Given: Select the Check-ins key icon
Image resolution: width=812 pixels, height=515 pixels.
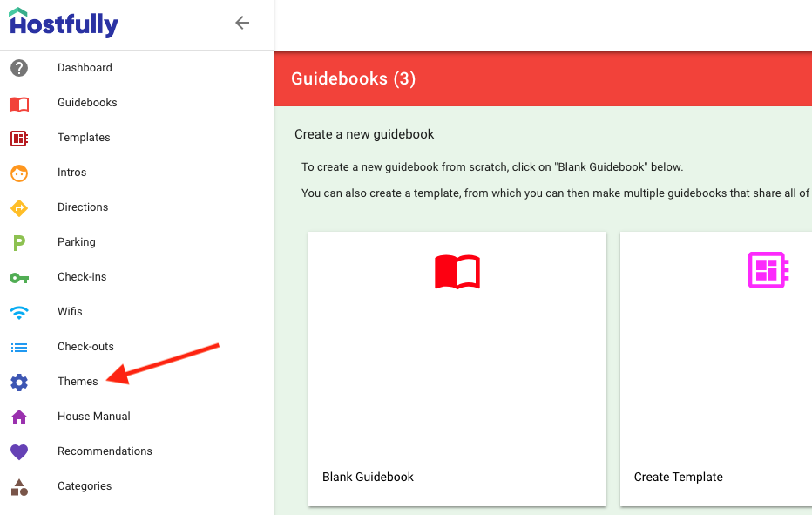Looking at the screenshot, I should coord(19,278).
